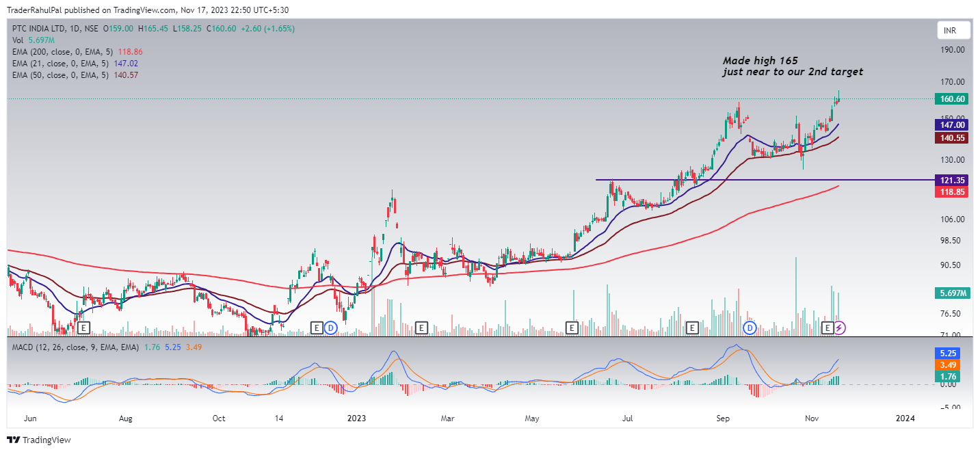
Task: Click the 121.35 horizontal line price label
Action: click(953, 180)
